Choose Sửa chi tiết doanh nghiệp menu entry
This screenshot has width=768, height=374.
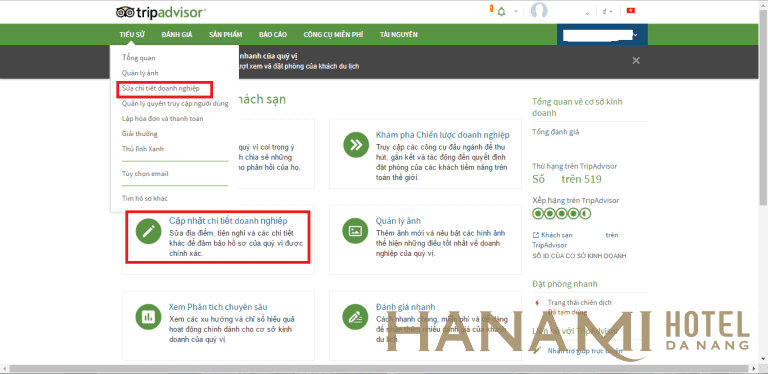(161, 88)
